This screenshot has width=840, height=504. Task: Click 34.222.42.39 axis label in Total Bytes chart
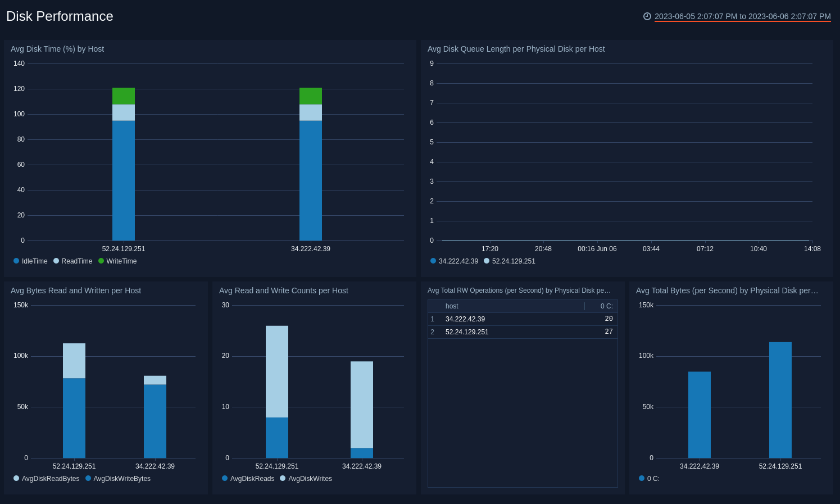[700, 466]
